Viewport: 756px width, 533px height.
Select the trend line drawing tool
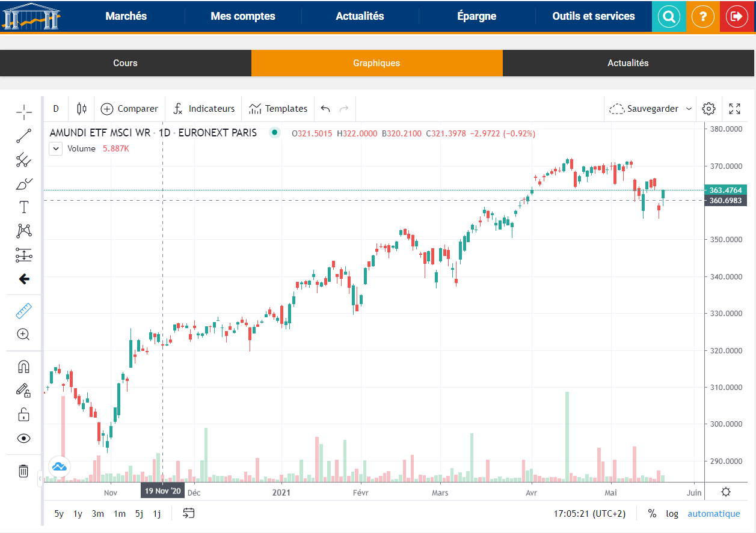24,136
